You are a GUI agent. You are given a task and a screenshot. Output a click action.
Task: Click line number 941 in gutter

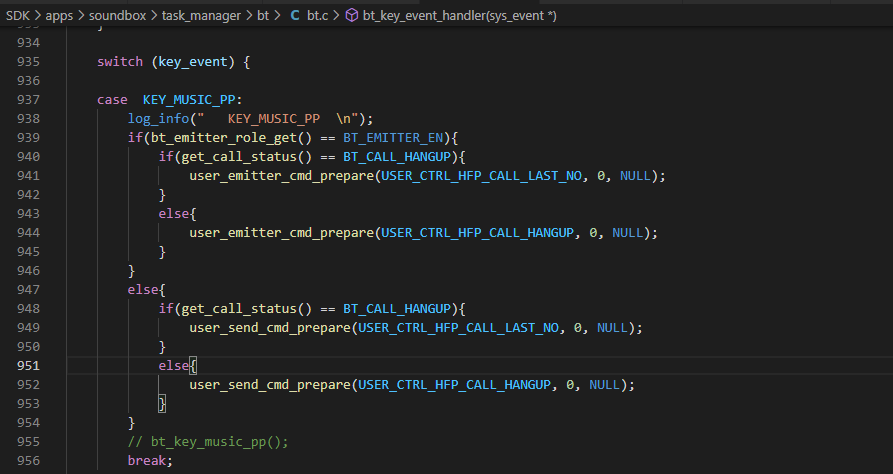(x=28, y=175)
